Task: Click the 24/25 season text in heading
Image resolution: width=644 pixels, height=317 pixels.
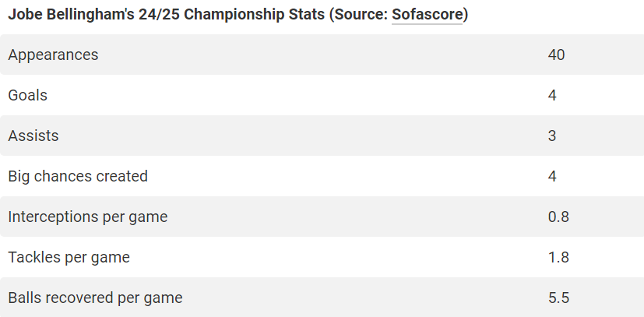Action: 160,15
